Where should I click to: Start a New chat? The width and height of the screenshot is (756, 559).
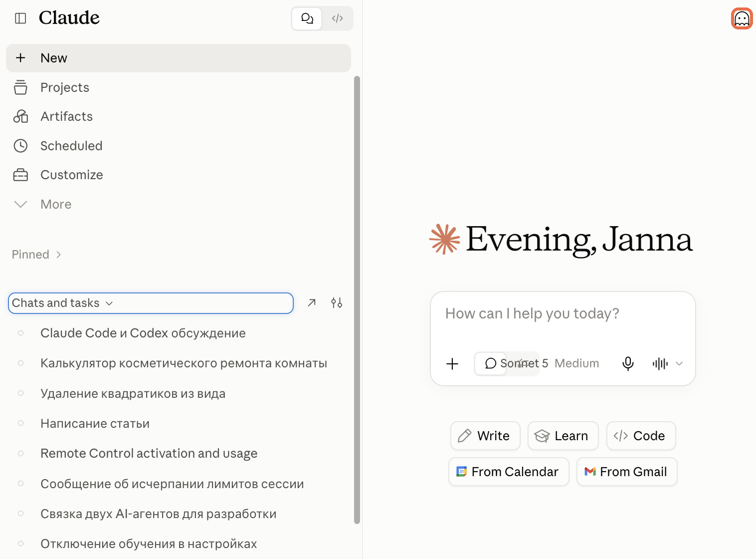179,58
